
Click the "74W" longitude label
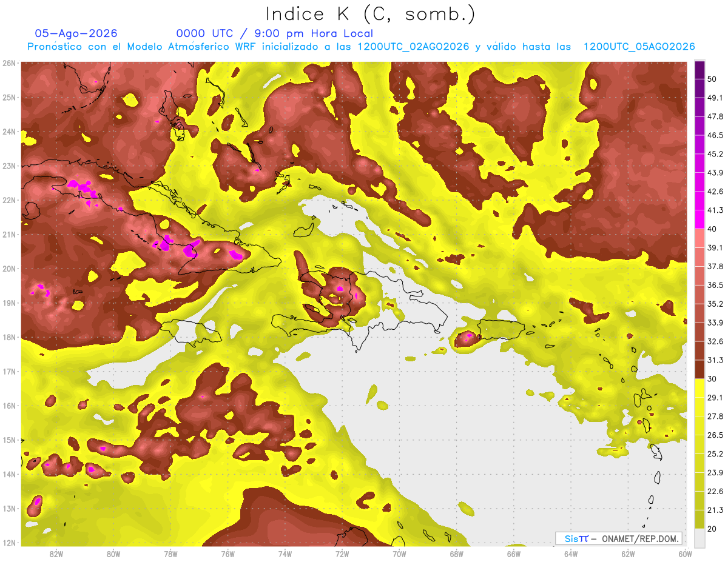(x=285, y=554)
